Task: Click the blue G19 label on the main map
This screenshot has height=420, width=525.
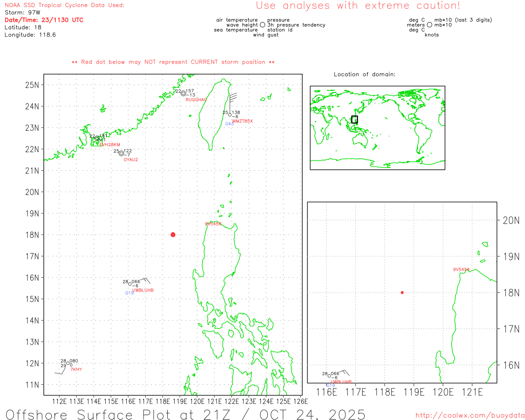Action: (129, 293)
